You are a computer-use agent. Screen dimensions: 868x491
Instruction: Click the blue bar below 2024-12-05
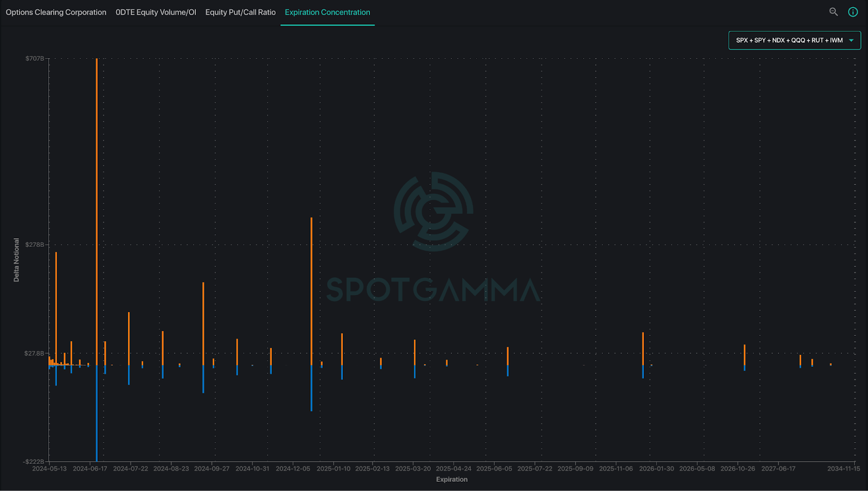311,388
